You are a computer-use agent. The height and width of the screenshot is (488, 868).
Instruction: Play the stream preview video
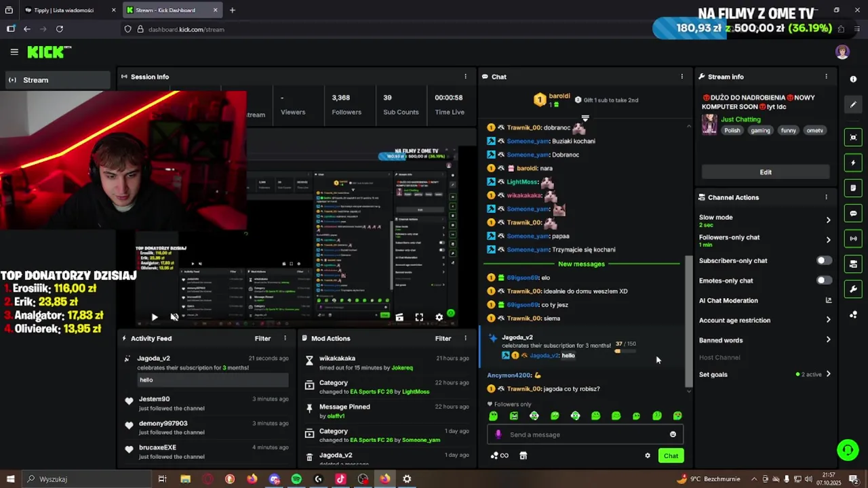pyautogui.click(x=155, y=317)
